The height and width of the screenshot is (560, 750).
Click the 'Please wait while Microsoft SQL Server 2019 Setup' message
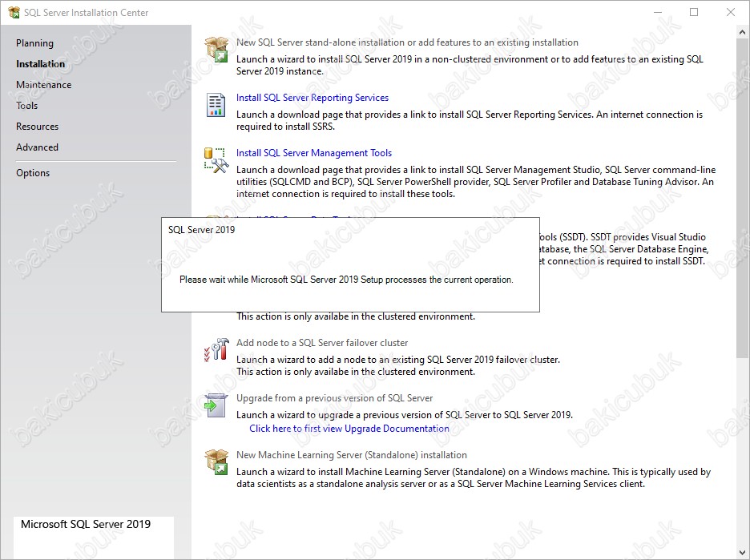click(x=346, y=280)
